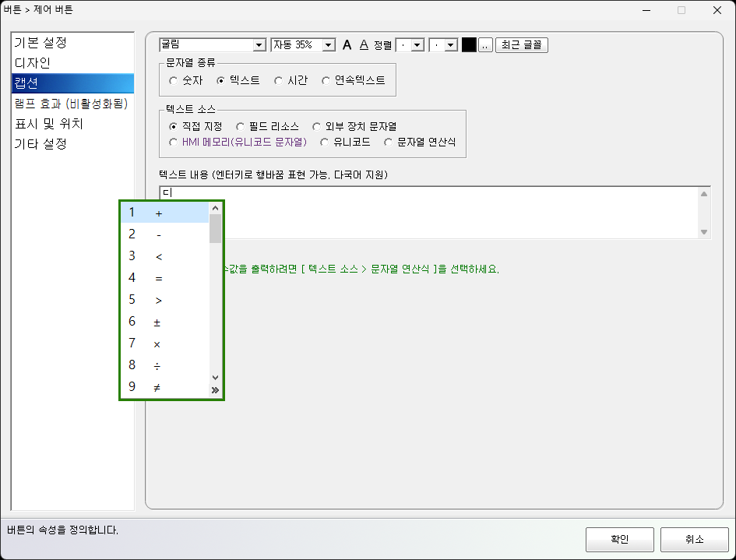Choose 문자열 연산식 as the text source
Image resolution: width=736 pixels, height=560 pixels.
[388, 143]
